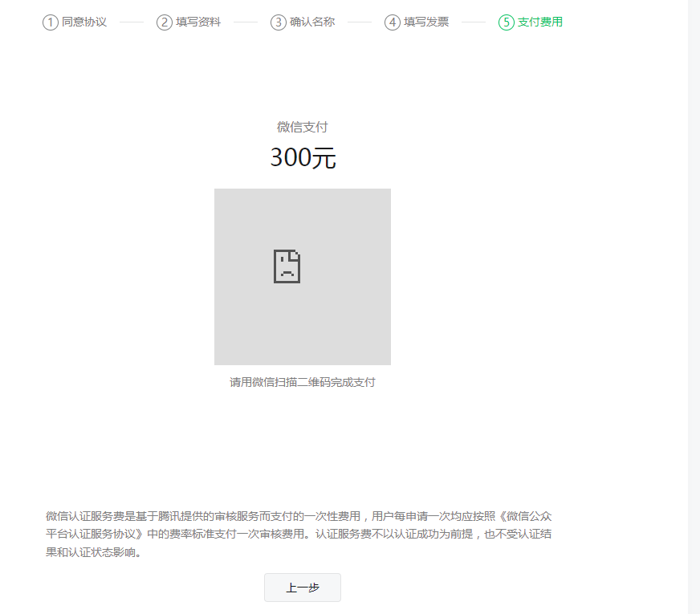
Task: Click the 300元 payment amount
Action: (303, 157)
